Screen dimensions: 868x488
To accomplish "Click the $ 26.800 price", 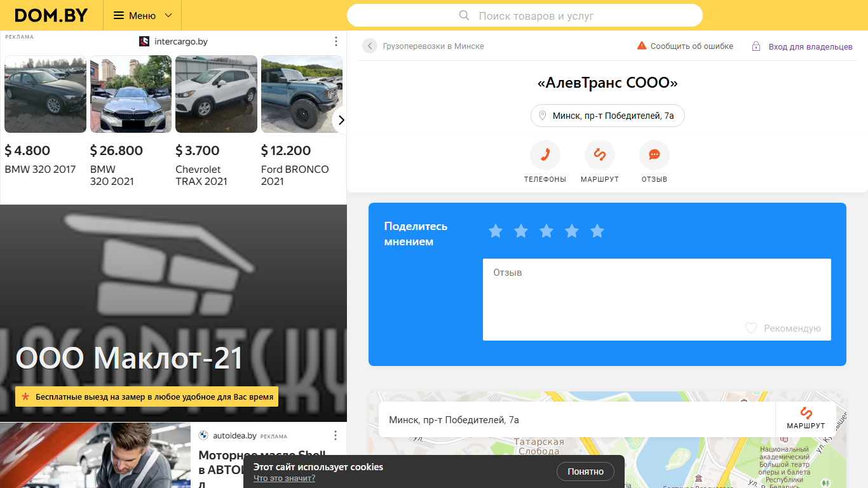I will [x=116, y=151].
